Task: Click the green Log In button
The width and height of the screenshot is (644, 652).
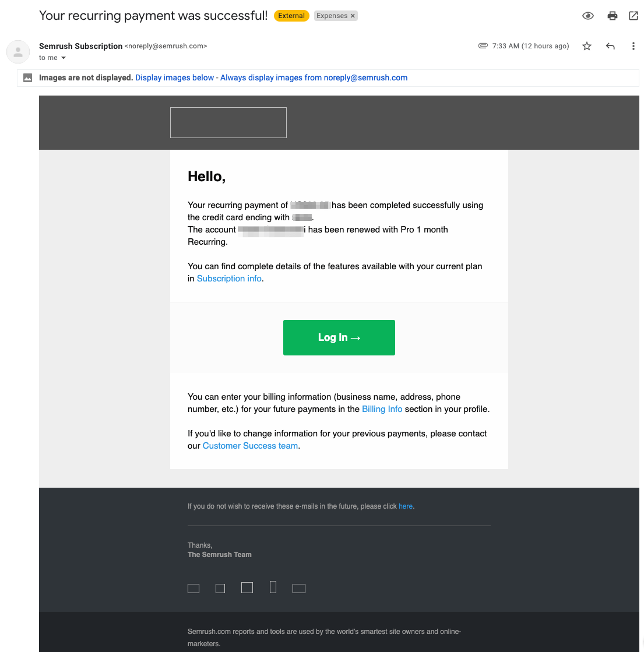Action: [x=339, y=337]
